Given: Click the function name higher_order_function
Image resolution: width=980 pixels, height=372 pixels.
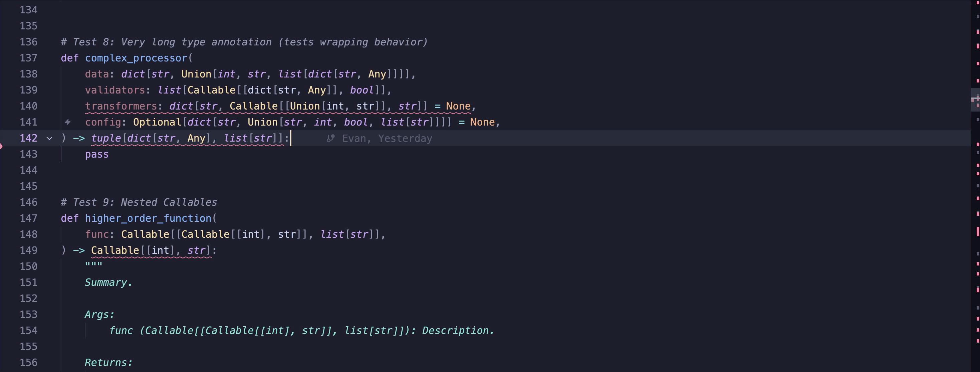Looking at the screenshot, I should point(148,218).
